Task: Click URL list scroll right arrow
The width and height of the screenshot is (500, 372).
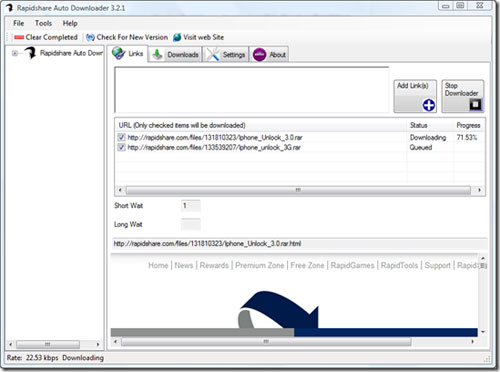Action: click(479, 190)
